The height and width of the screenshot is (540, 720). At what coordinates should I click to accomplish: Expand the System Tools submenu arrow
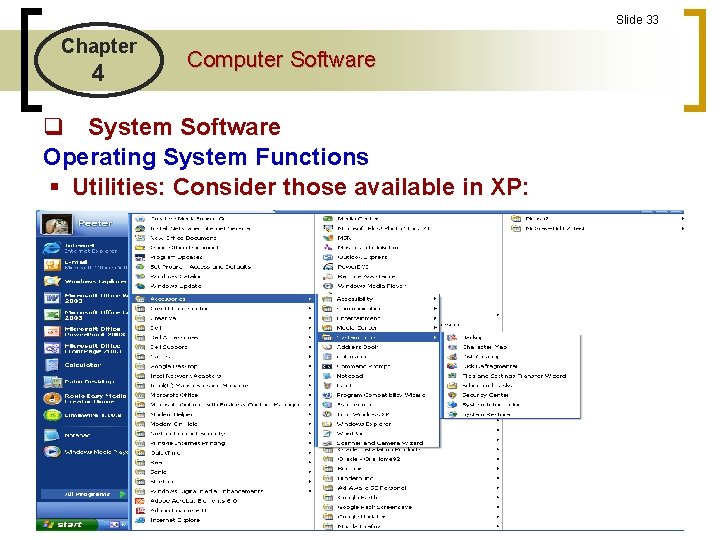(x=434, y=338)
